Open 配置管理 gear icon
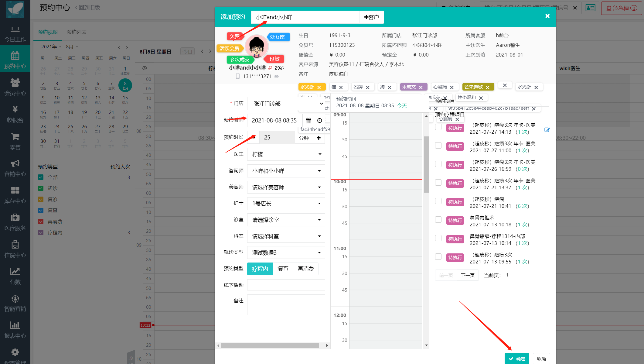The image size is (644, 364). [15, 352]
